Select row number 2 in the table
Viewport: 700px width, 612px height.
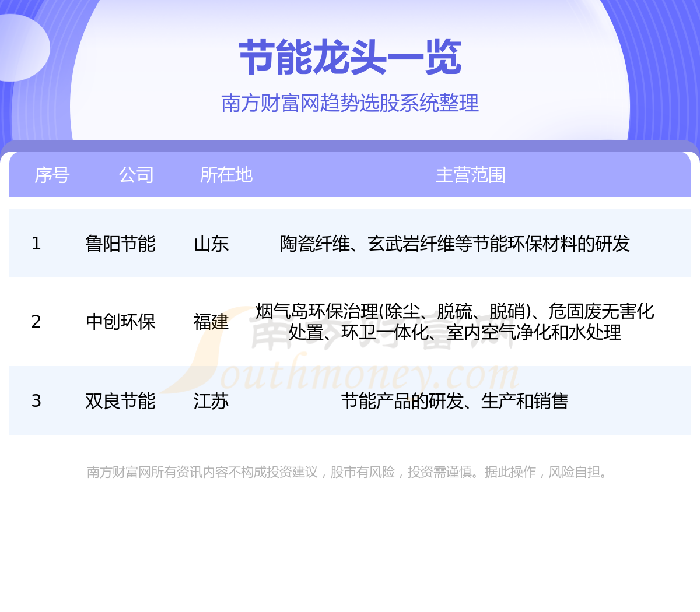(36, 322)
